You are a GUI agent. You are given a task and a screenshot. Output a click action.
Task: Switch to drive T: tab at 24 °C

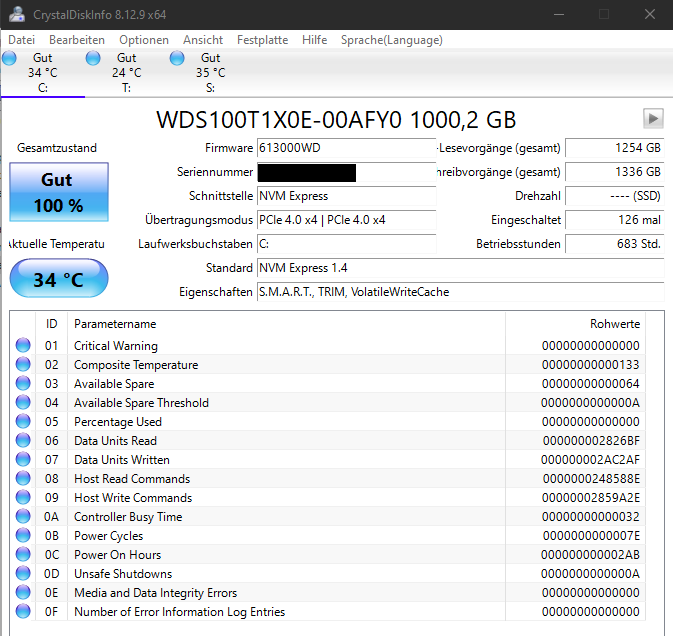[127, 73]
